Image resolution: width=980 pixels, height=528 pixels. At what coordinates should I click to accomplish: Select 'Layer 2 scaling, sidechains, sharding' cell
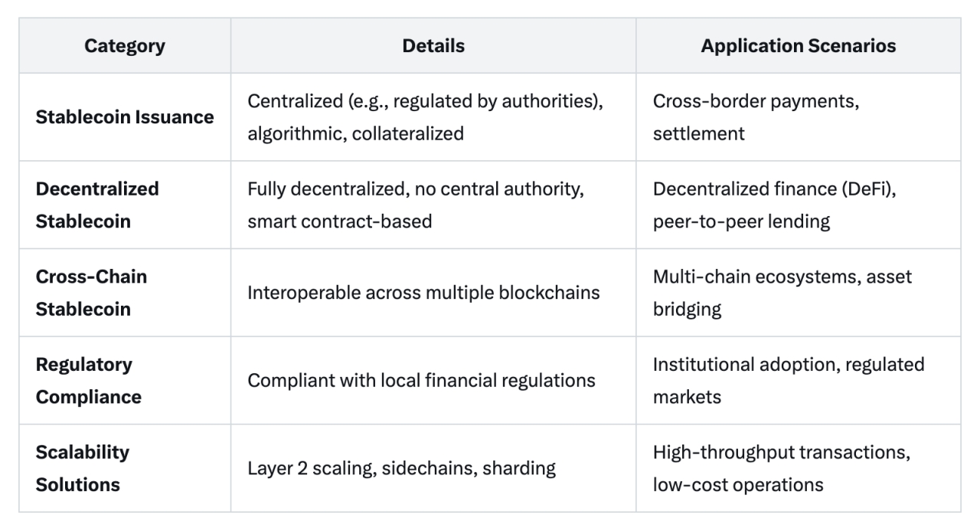[401, 468]
